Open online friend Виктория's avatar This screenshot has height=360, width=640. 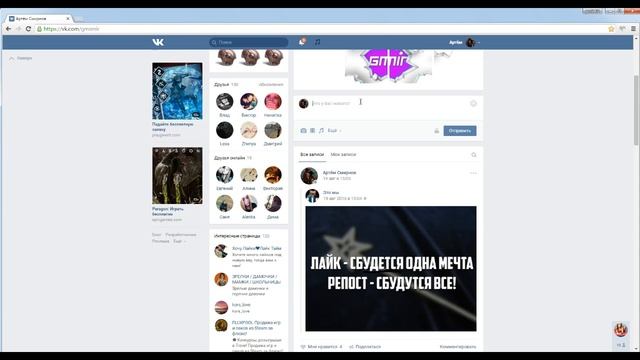pyautogui.click(x=273, y=175)
